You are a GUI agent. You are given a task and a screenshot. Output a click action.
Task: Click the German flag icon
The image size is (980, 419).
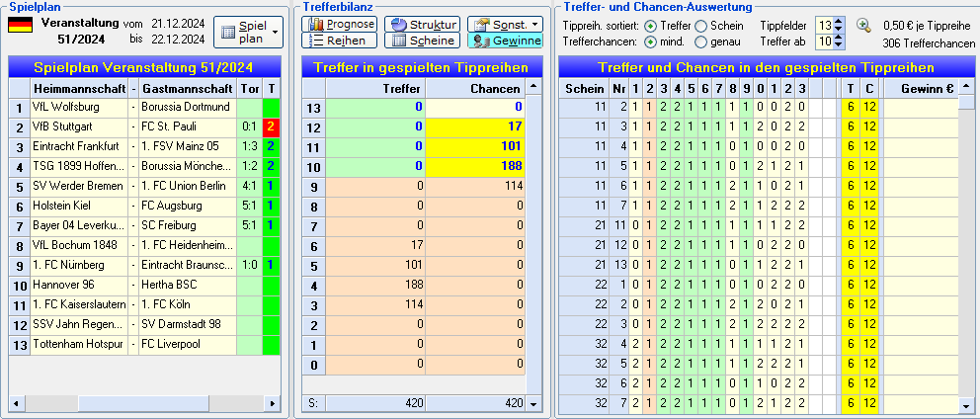(x=20, y=25)
